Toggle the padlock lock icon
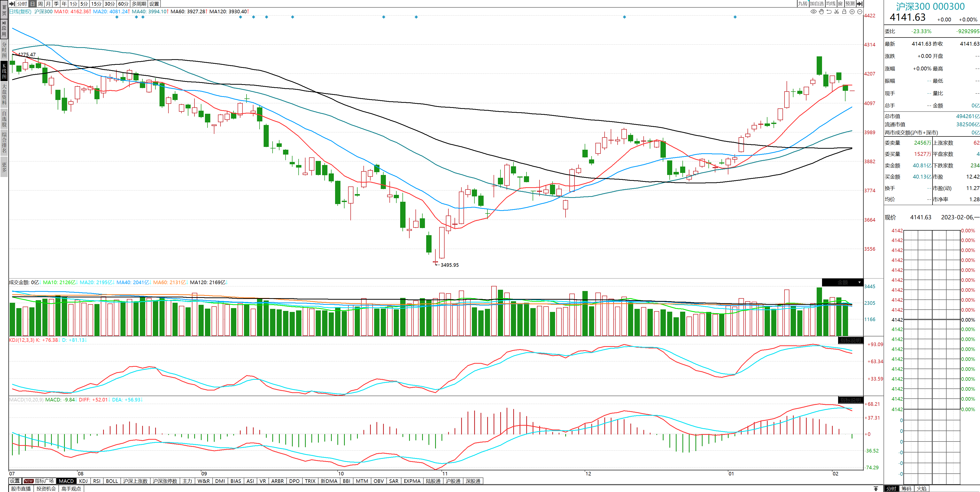 [844, 12]
